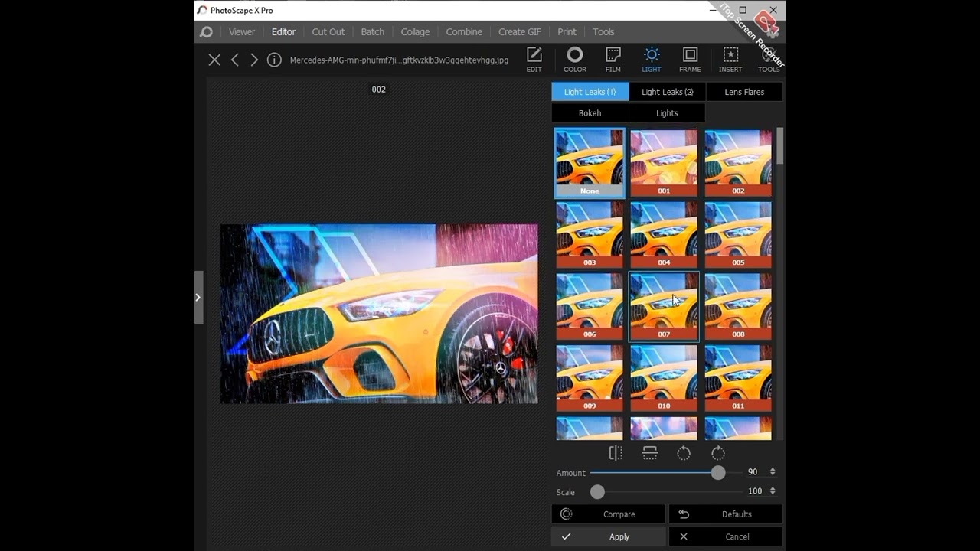Select the LIGHT effects panel icon
Screen dimensions: 980x551
point(652,60)
